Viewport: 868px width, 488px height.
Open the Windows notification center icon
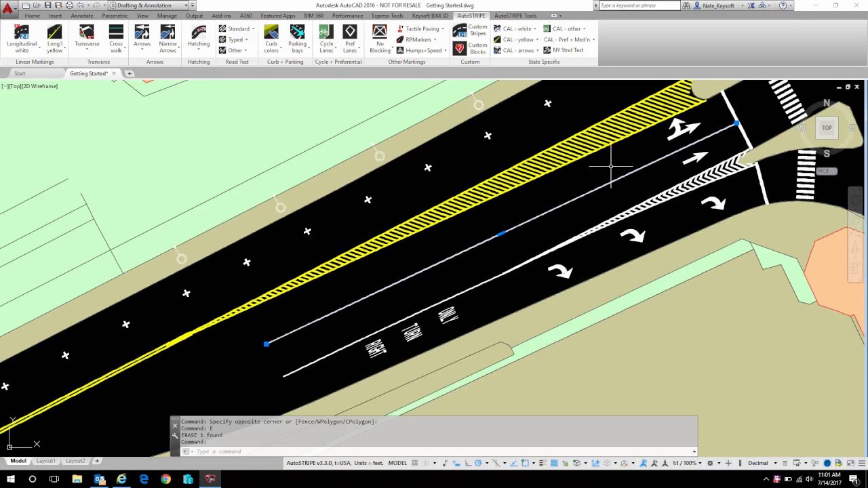click(854, 479)
